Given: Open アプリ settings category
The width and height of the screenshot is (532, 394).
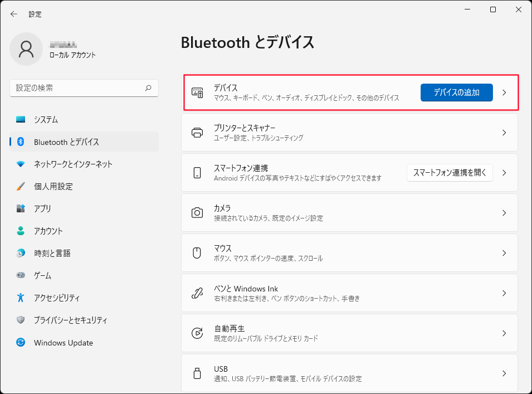Looking at the screenshot, I should point(84,208).
